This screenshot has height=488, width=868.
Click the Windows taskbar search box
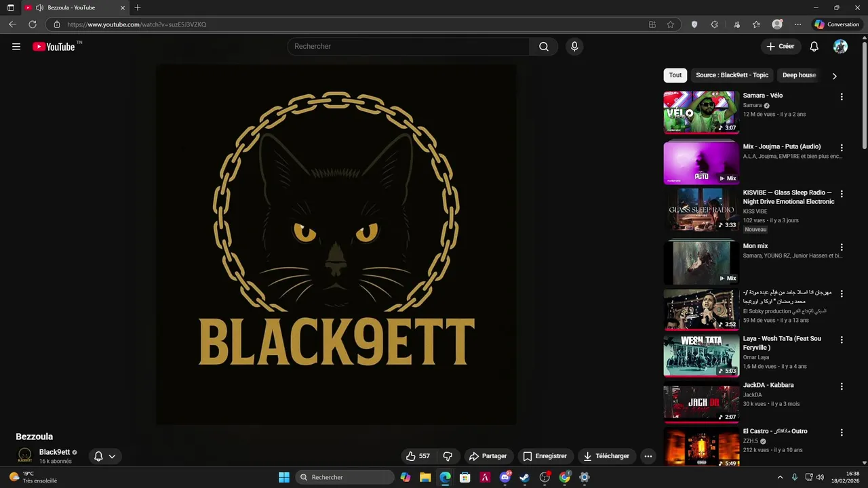click(x=345, y=477)
